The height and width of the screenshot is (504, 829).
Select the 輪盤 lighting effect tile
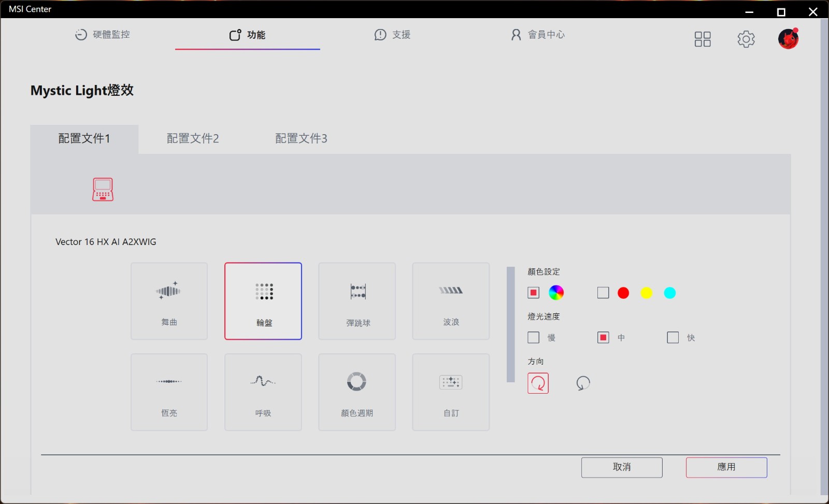(x=263, y=301)
